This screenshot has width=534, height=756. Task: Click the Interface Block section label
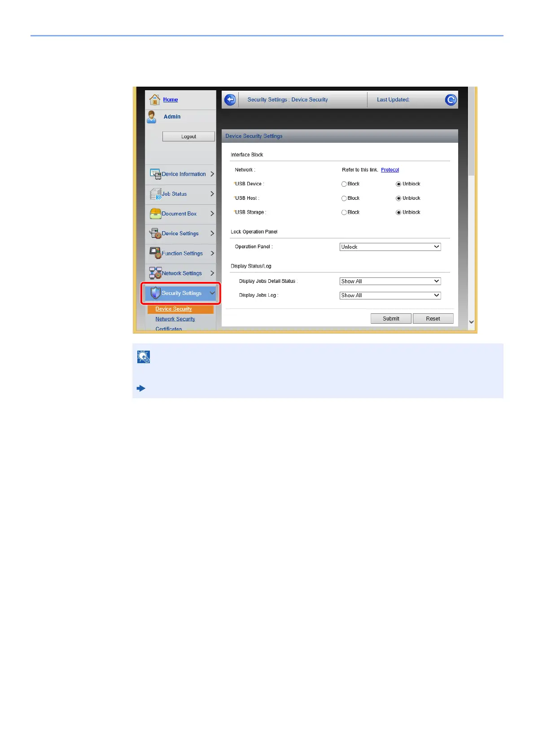tap(247, 155)
